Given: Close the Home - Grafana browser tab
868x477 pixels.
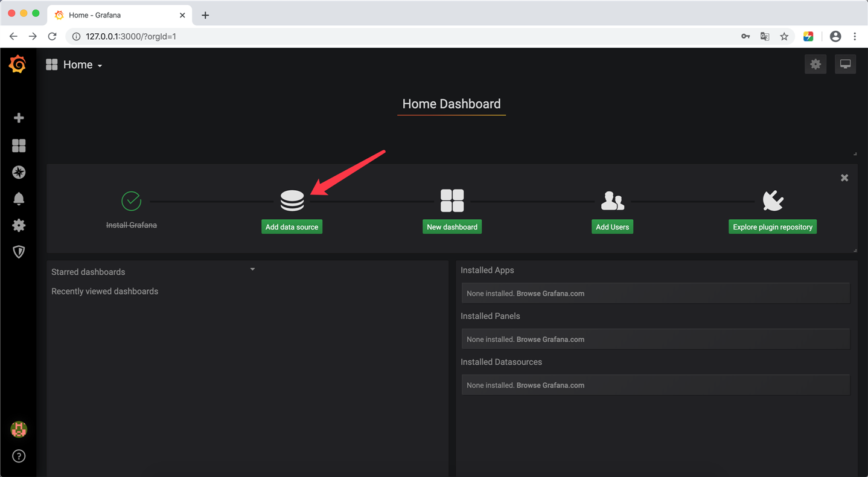Looking at the screenshot, I should point(182,15).
